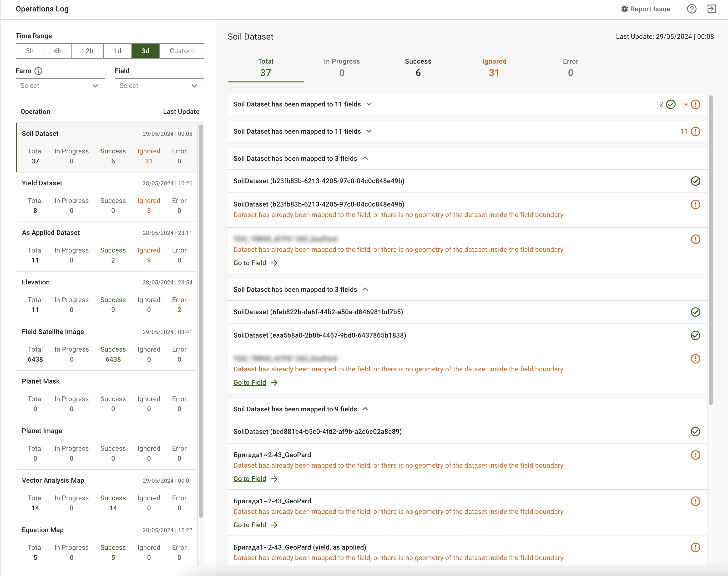Click the logout exit icon
This screenshot has width=728, height=576.
pos(712,9)
